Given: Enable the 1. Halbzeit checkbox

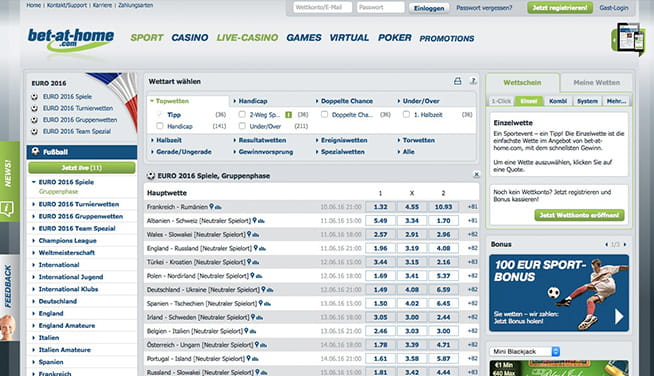Looking at the screenshot, I should coord(406,114).
